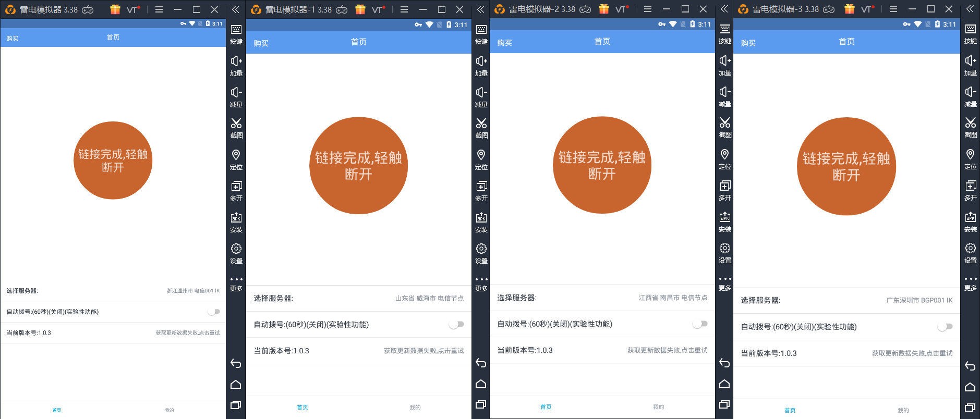This screenshot has height=419, width=980.
Task: Open hamburger menu in 雷电模拟器-2 title bar
Action: click(648, 9)
